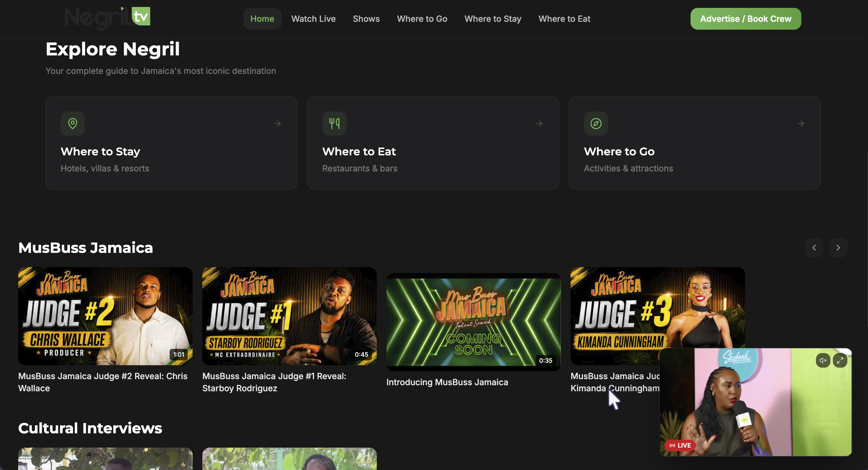Navigate to Where to Eat in navbar
This screenshot has height=470, width=868.
565,19
